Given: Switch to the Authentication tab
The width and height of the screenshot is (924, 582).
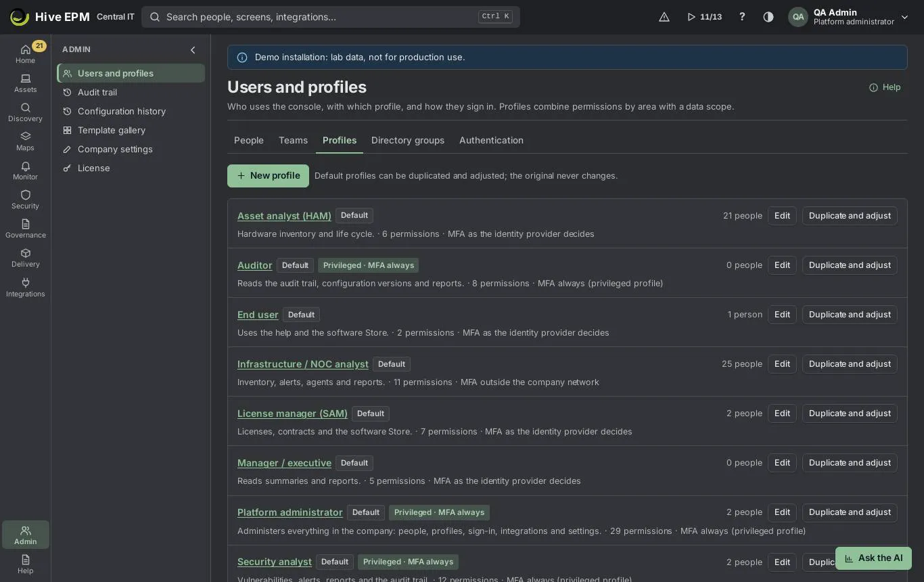Looking at the screenshot, I should pos(491,140).
